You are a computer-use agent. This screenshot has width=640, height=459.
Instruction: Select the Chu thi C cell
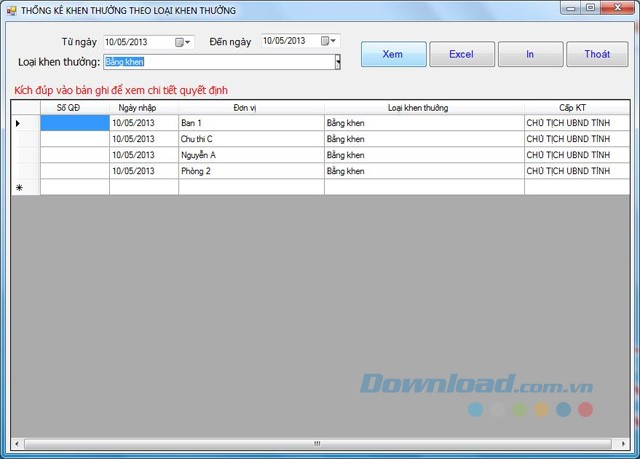click(x=250, y=139)
